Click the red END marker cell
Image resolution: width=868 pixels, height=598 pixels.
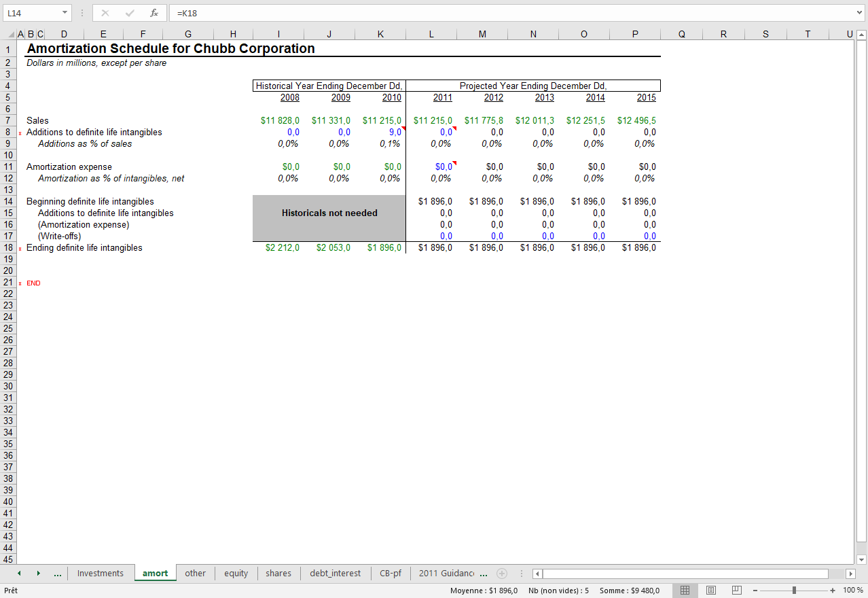(33, 283)
